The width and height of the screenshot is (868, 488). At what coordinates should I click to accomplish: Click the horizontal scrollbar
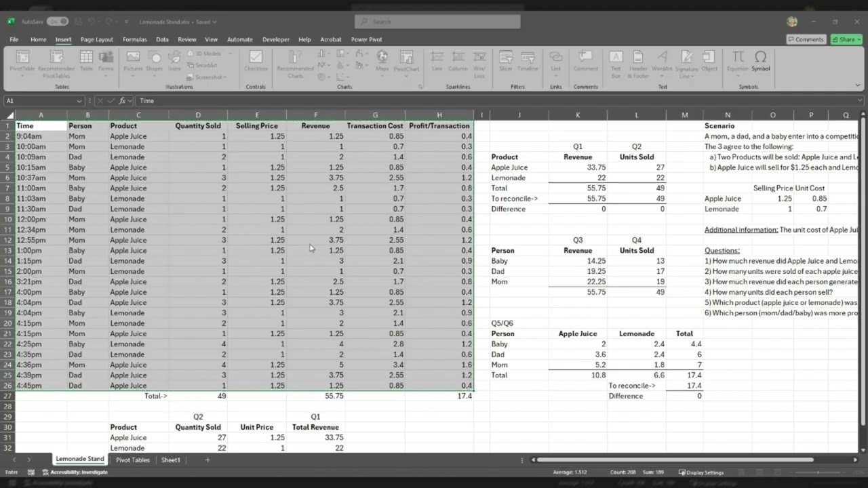pos(675,460)
